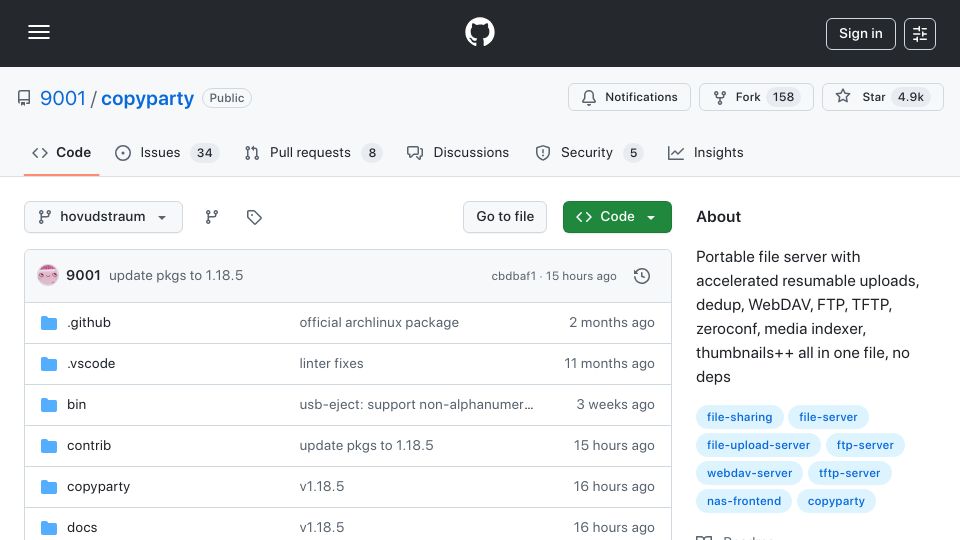Viewport: 960px width, 540px height.
Task: View commit history via the clock icon
Action: pos(642,276)
